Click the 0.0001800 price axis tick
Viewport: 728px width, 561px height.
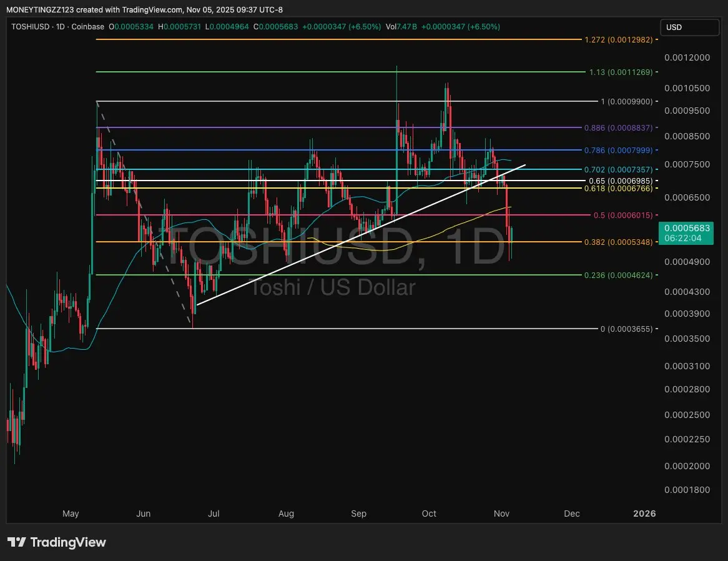pyautogui.click(x=687, y=490)
